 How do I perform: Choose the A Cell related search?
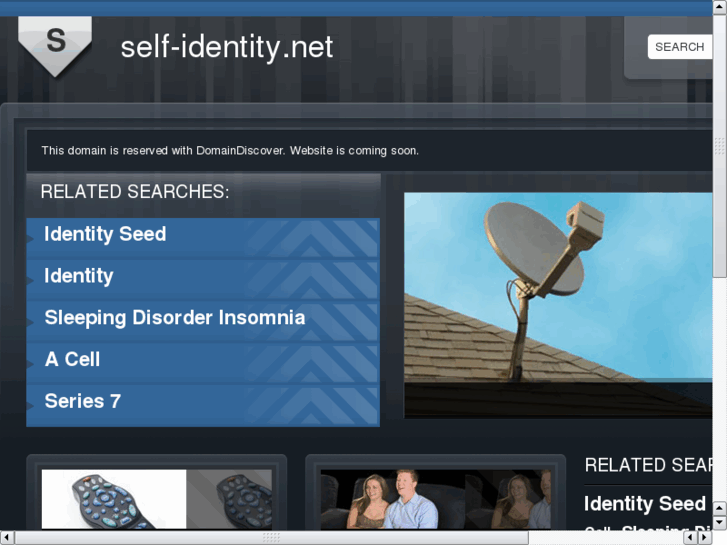coord(72,359)
